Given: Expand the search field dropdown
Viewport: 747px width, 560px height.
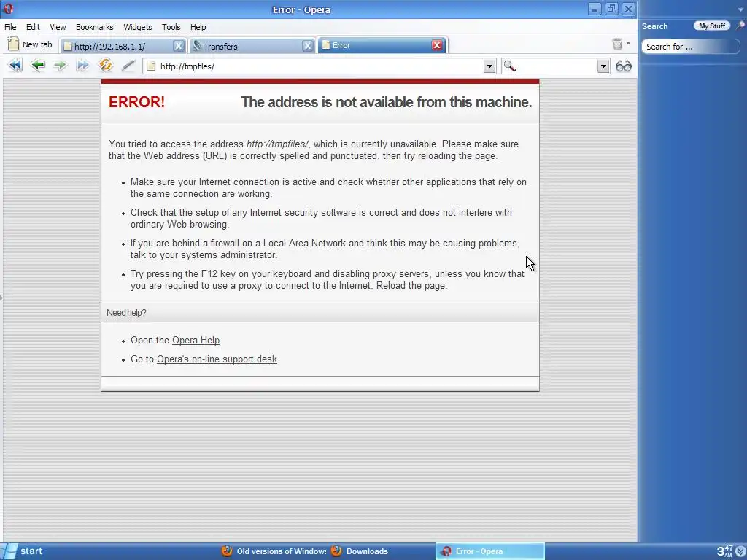Looking at the screenshot, I should click(x=603, y=66).
